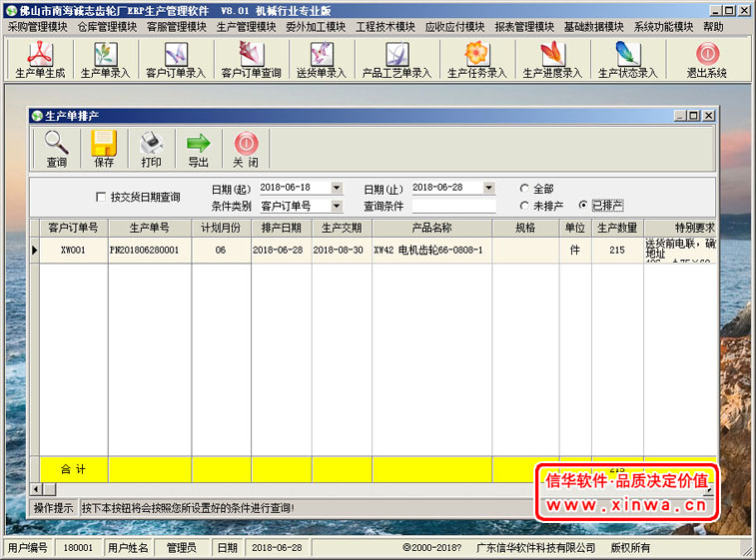Click the 导出 green arrow icon
The width and height of the screenshot is (756, 560).
coord(198,149)
